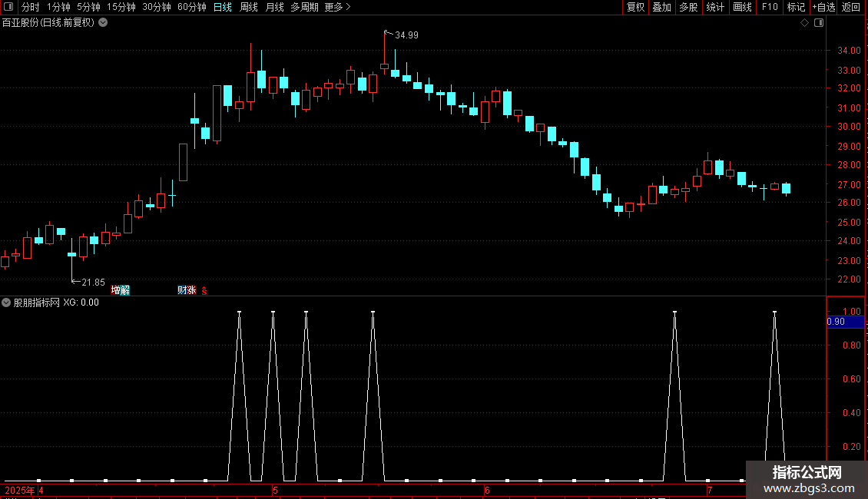Click the diamond marker icon above chart
Viewport: 868px width, 499px height.
point(805,23)
